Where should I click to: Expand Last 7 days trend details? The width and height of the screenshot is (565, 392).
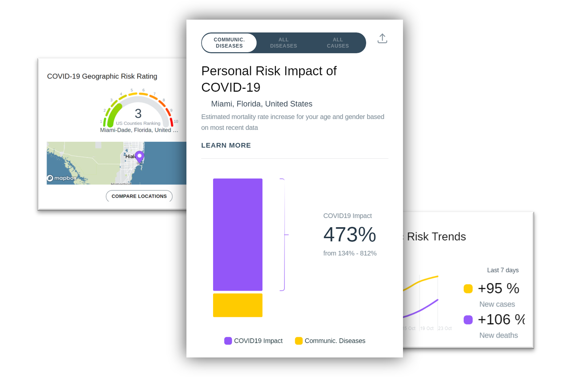tap(503, 270)
